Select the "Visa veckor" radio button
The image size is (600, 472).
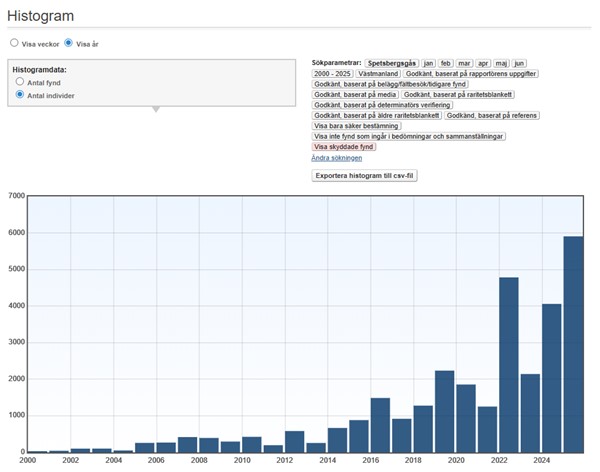tap(14, 43)
